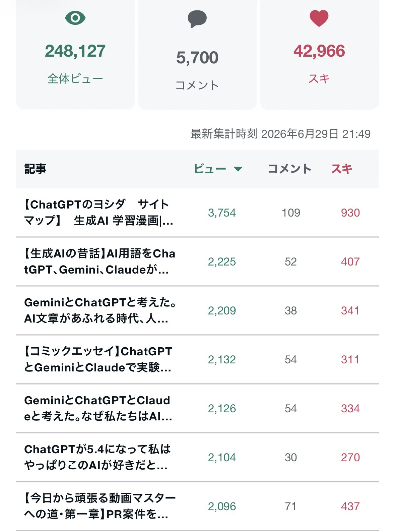Toggle the ビュー sort arrow
Screen dimensions: 395x532
[x=238, y=169]
